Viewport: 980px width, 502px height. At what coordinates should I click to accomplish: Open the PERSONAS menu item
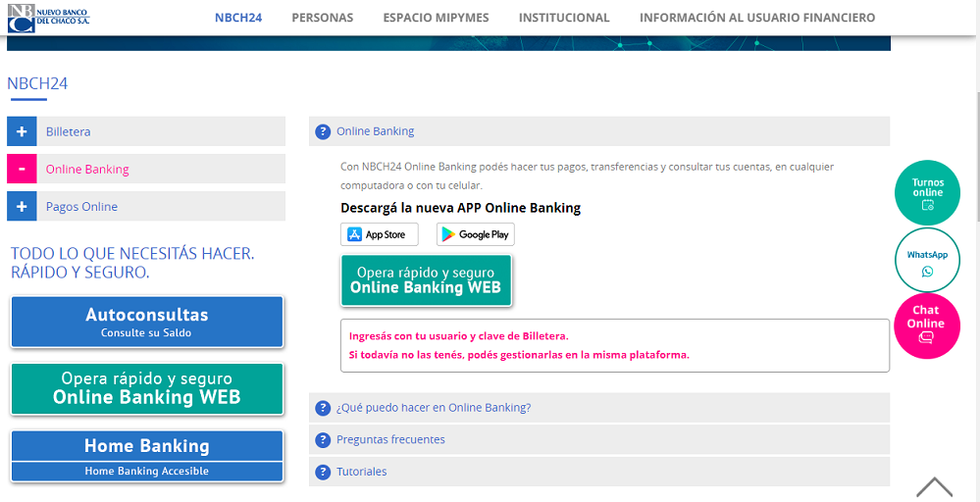pyautogui.click(x=323, y=18)
